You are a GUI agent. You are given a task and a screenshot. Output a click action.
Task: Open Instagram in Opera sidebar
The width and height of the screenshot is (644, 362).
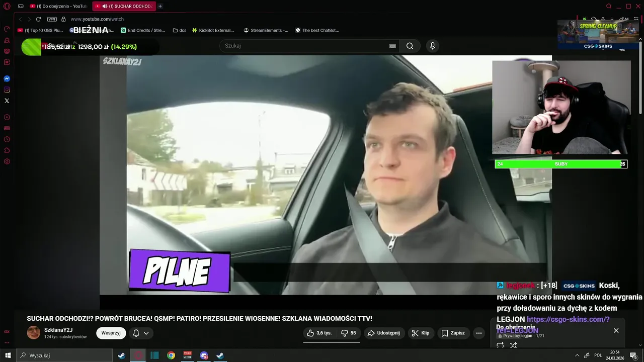coord(7,90)
